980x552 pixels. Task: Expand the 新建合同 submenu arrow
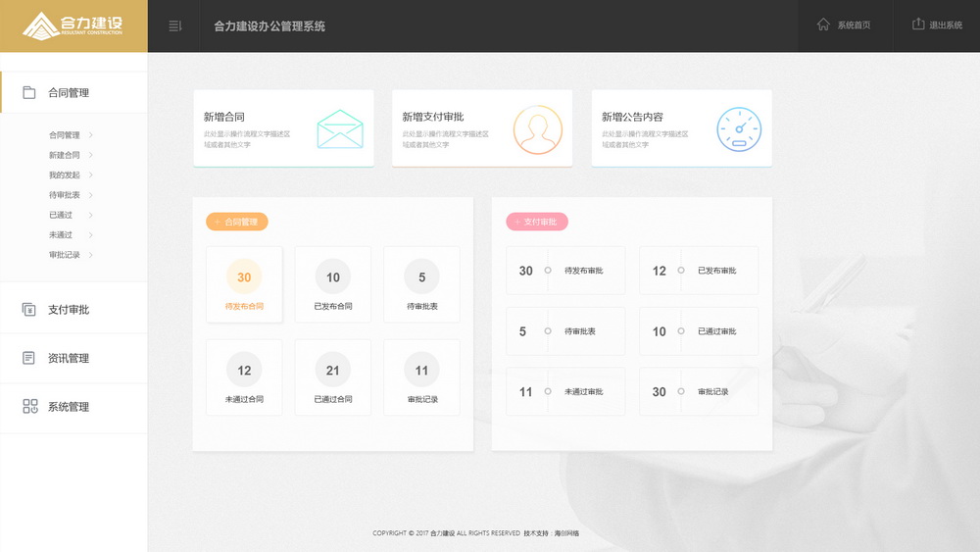coord(91,155)
